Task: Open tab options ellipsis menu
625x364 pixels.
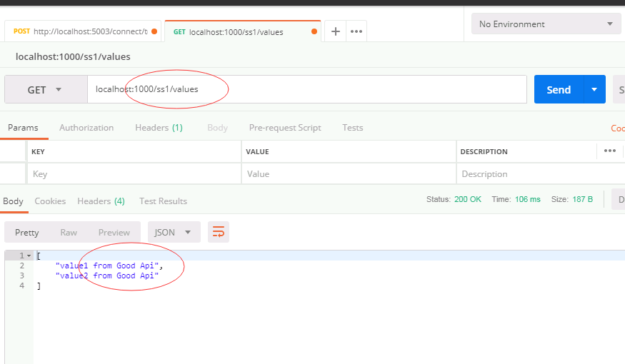Action: pyautogui.click(x=356, y=31)
